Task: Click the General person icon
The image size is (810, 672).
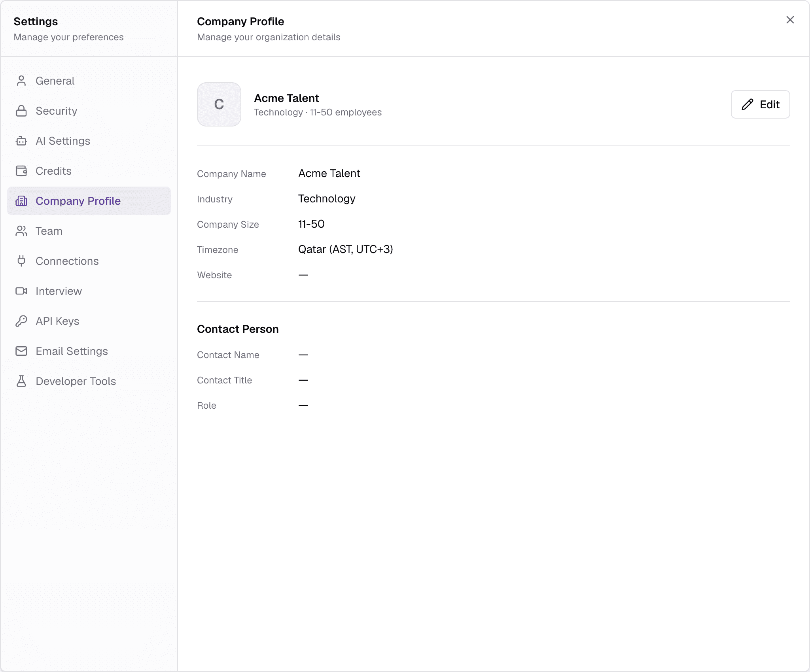Action: tap(21, 81)
